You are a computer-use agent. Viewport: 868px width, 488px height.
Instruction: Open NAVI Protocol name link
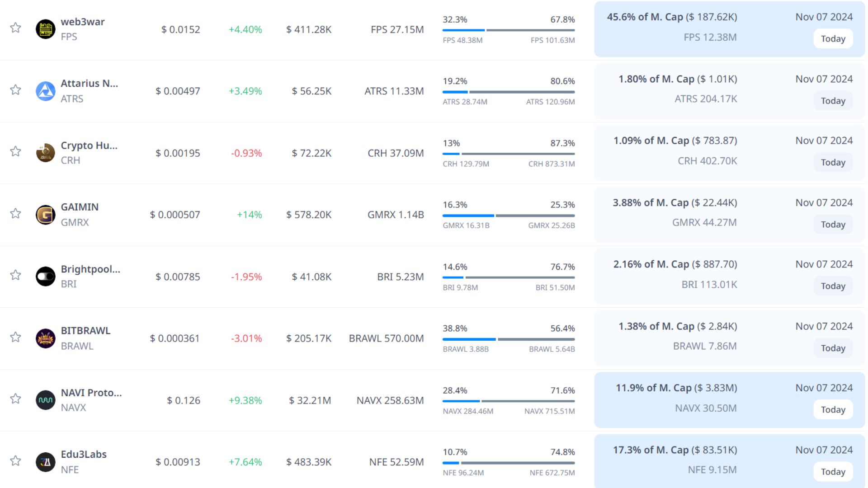pyautogui.click(x=91, y=393)
